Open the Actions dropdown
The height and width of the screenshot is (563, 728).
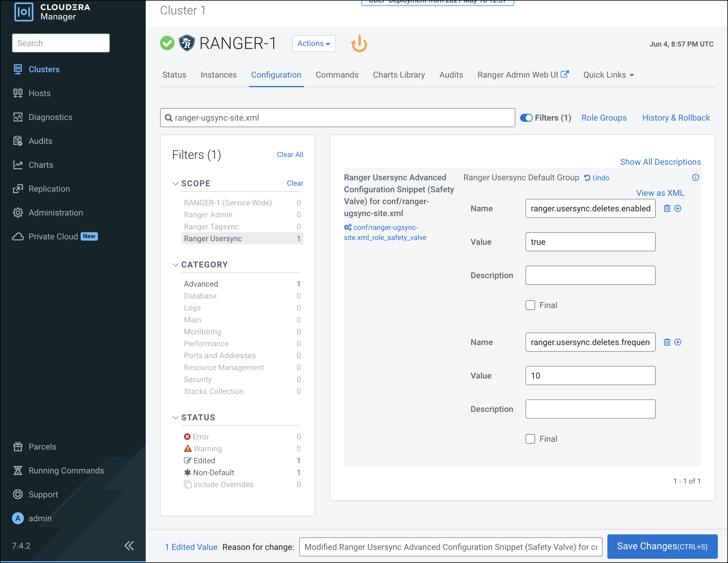[313, 44]
